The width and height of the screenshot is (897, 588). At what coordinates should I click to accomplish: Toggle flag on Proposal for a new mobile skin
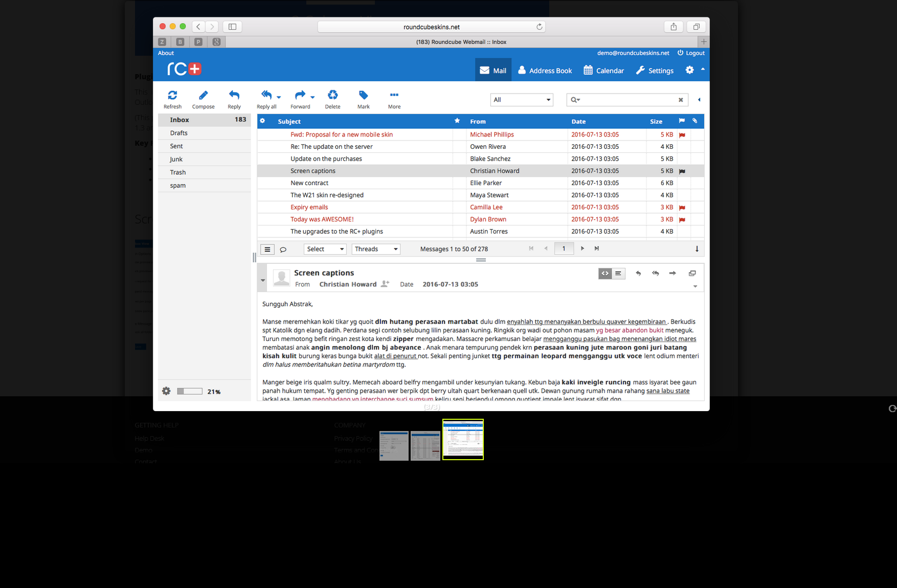click(682, 135)
